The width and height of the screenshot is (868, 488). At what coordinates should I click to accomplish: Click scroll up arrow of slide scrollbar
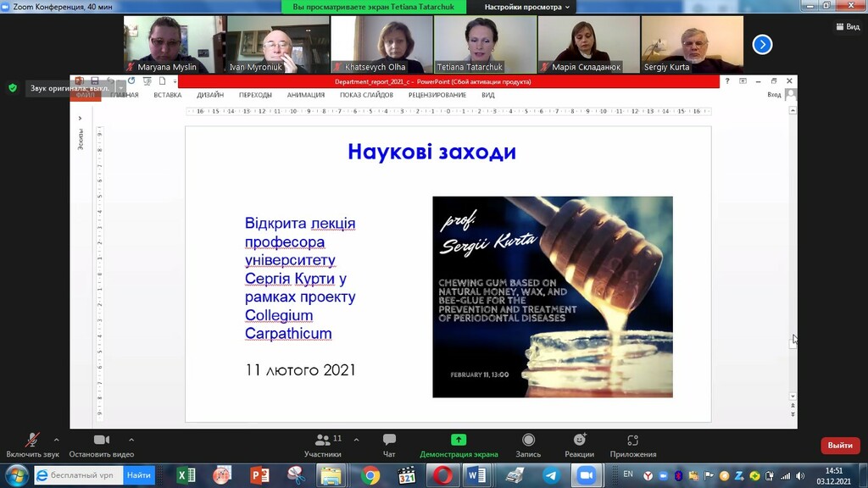click(793, 111)
